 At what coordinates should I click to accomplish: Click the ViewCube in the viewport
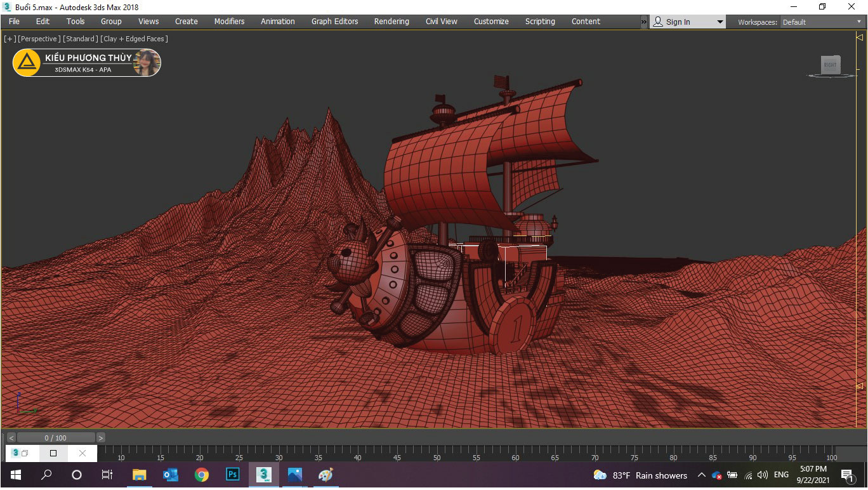click(x=830, y=65)
